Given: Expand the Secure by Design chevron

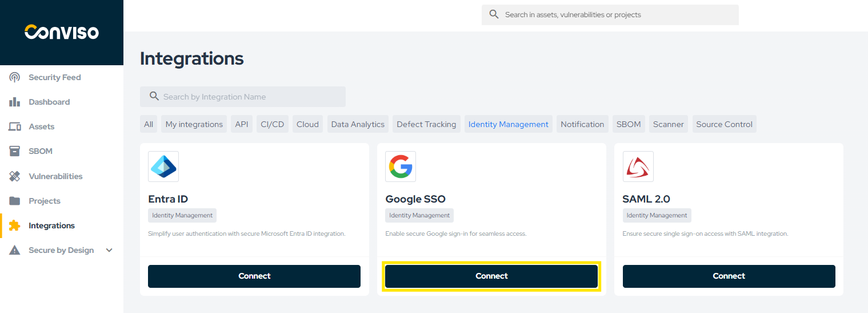Looking at the screenshot, I should point(109,250).
